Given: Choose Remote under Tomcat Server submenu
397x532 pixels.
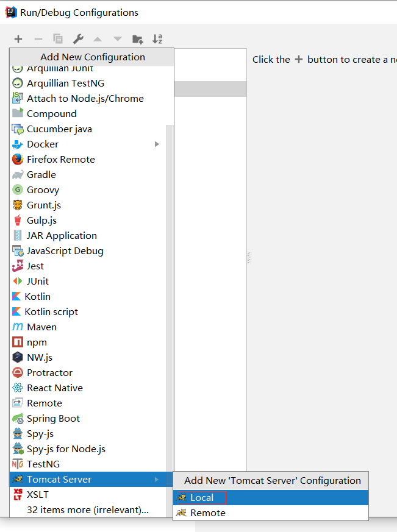Looking at the screenshot, I should pyautogui.click(x=271, y=513).
